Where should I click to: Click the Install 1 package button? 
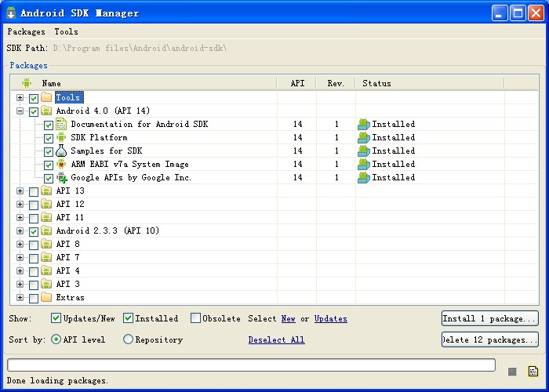click(490, 318)
